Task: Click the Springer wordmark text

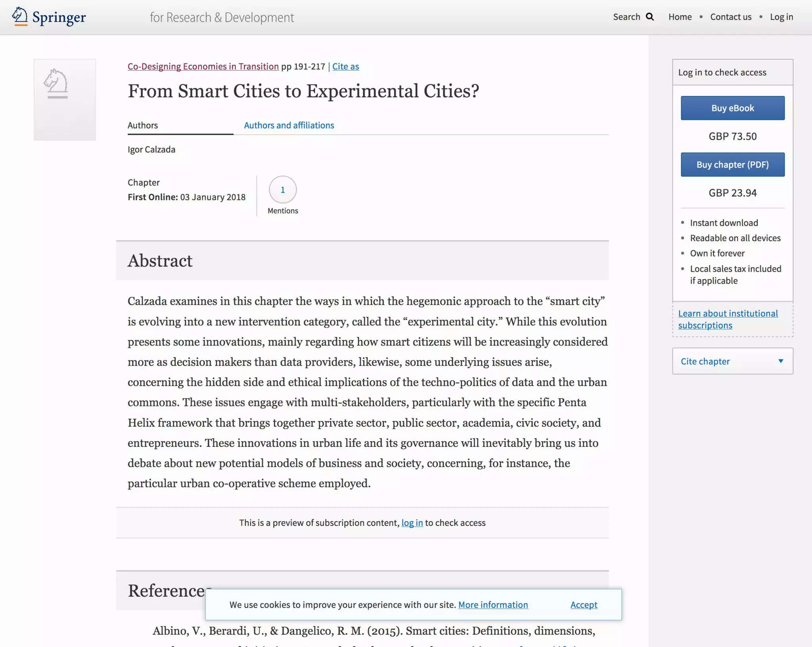Action: pyautogui.click(x=59, y=17)
